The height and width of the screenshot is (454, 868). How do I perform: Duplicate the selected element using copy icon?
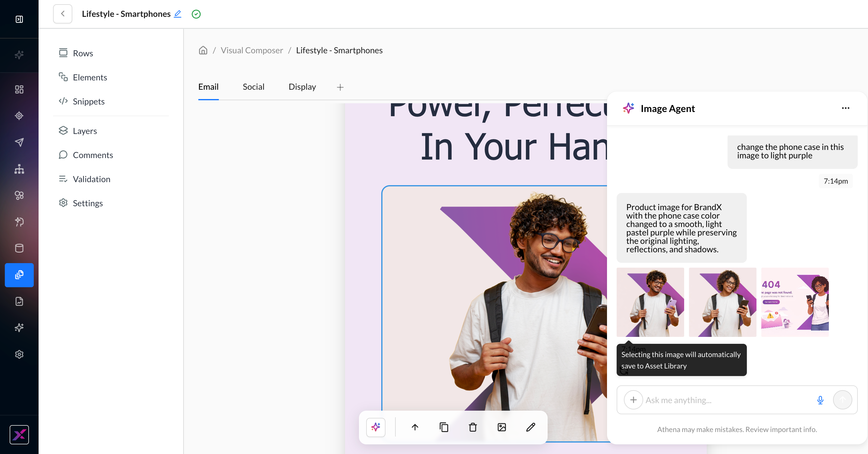[x=444, y=428]
